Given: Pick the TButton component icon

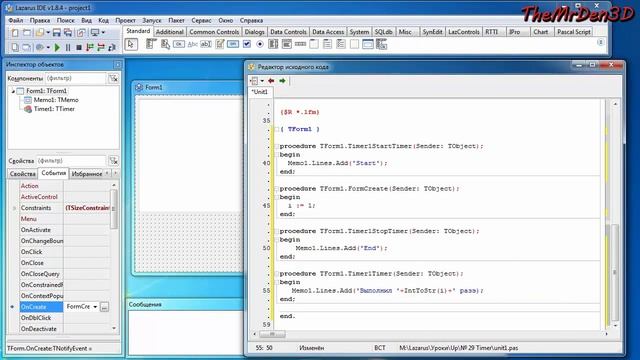Looking at the screenshot, I should click(x=179, y=44).
